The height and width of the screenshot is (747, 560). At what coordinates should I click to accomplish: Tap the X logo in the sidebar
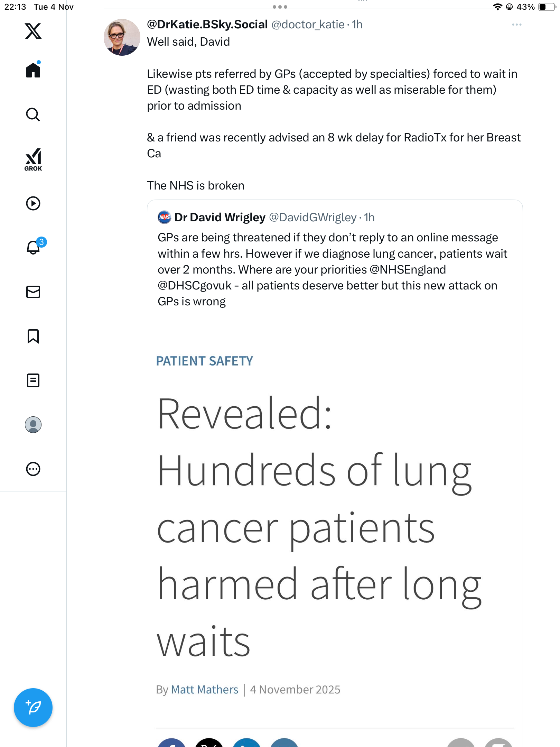click(x=33, y=31)
